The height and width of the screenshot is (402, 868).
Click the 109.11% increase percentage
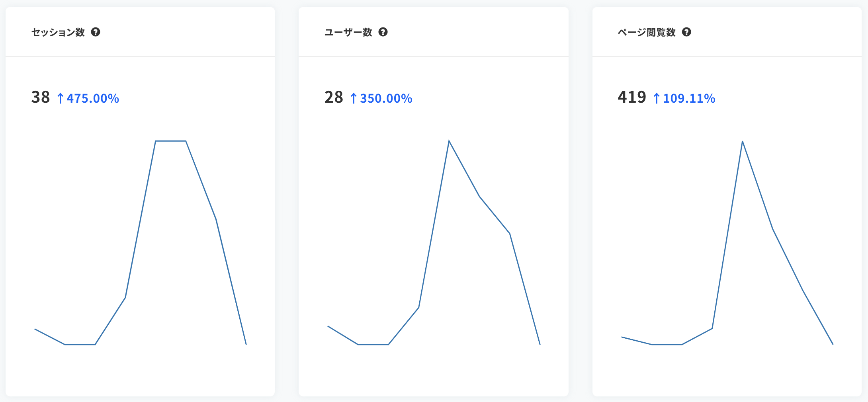tap(689, 98)
